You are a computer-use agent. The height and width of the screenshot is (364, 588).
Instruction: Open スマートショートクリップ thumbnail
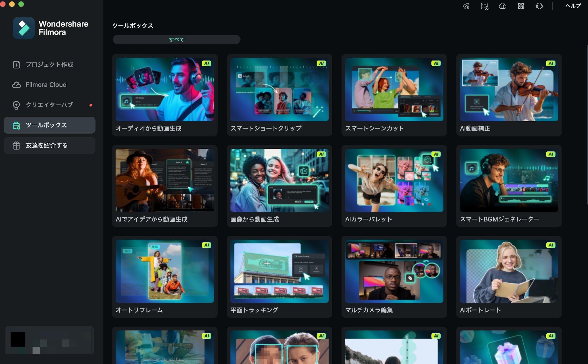(x=279, y=89)
